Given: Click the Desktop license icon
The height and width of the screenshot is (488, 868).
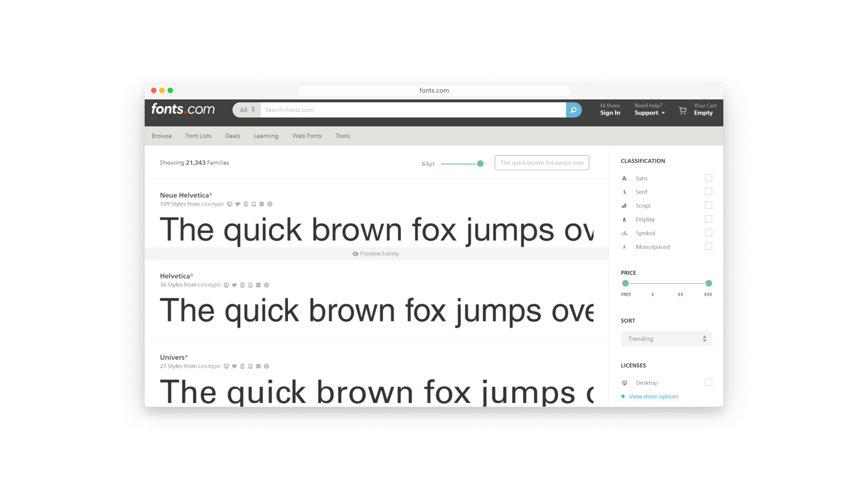Looking at the screenshot, I should [625, 382].
